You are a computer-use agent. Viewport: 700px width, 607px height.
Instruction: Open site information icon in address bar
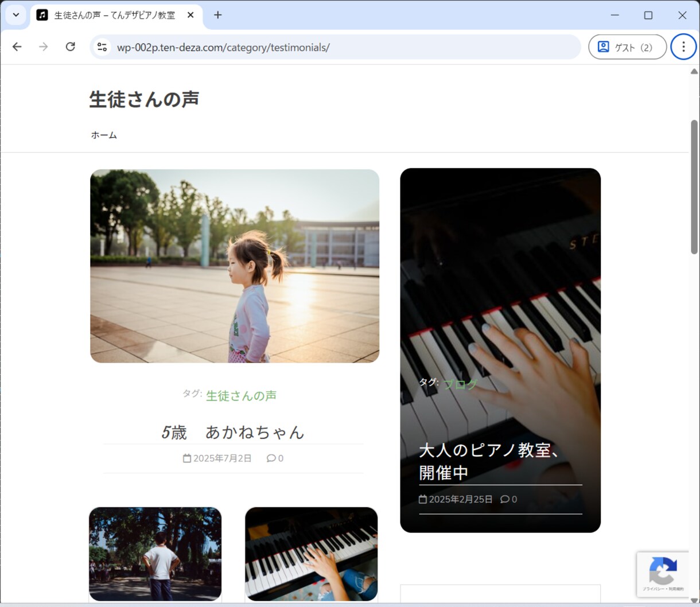102,47
